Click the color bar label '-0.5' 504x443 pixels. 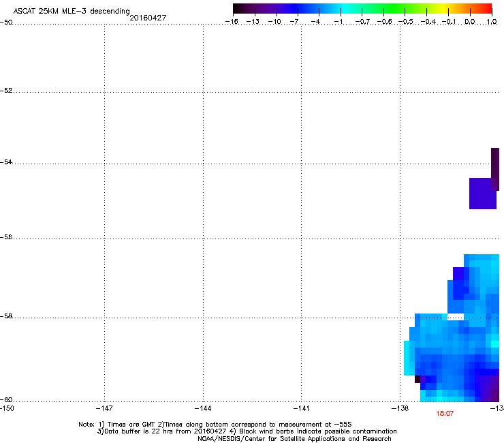pos(406,22)
